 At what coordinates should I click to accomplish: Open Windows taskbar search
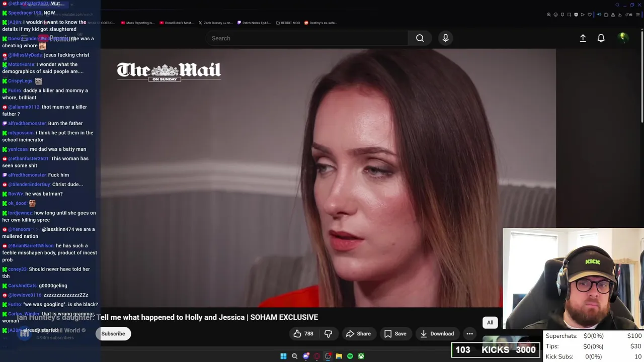pyautogui.click(x=295, y=356)
